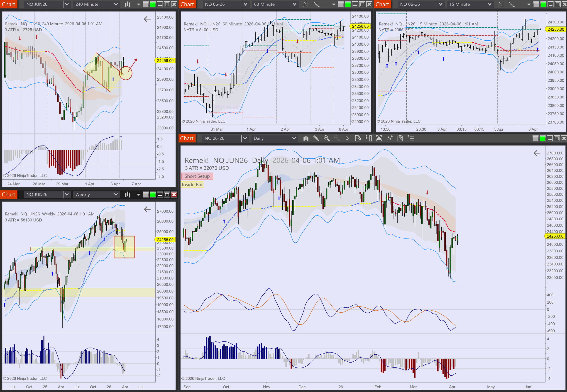Open Data Box icon in Daily chart toolbar
This screenshot has width=567, height=392.
[358, 139]
